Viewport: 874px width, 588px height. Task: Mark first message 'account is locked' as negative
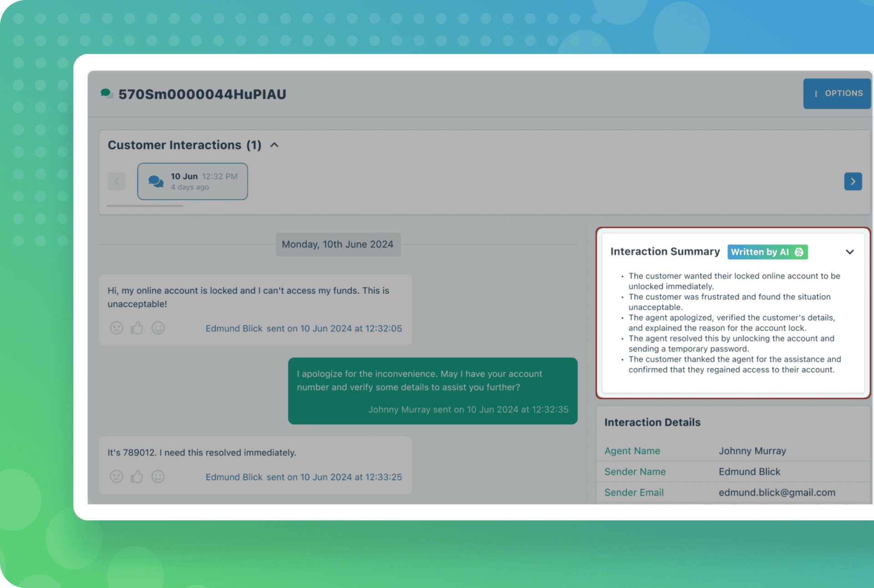pos(117,328)
